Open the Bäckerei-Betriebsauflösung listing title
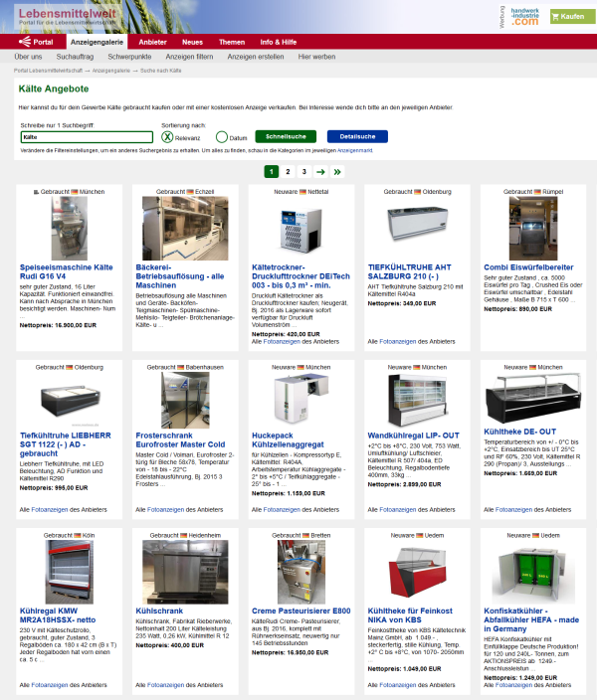The height and width of the screenshot is (700, 597). [x=180, y=275]
